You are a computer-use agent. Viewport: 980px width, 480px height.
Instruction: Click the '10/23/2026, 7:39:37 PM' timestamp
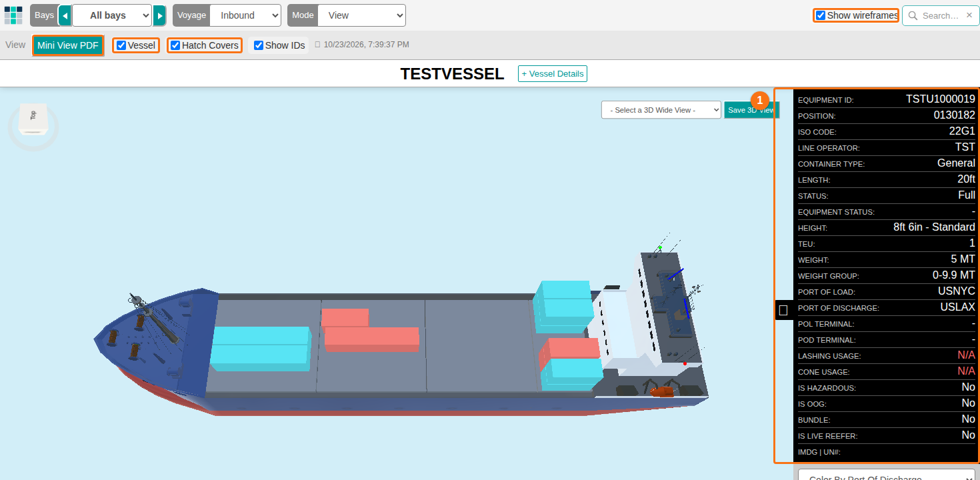(367, 45)
